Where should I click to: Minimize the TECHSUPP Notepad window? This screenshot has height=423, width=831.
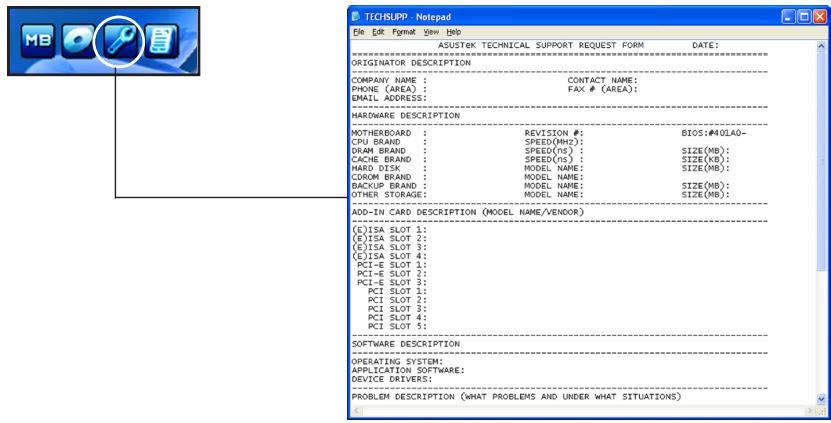(x=789, y=17)
